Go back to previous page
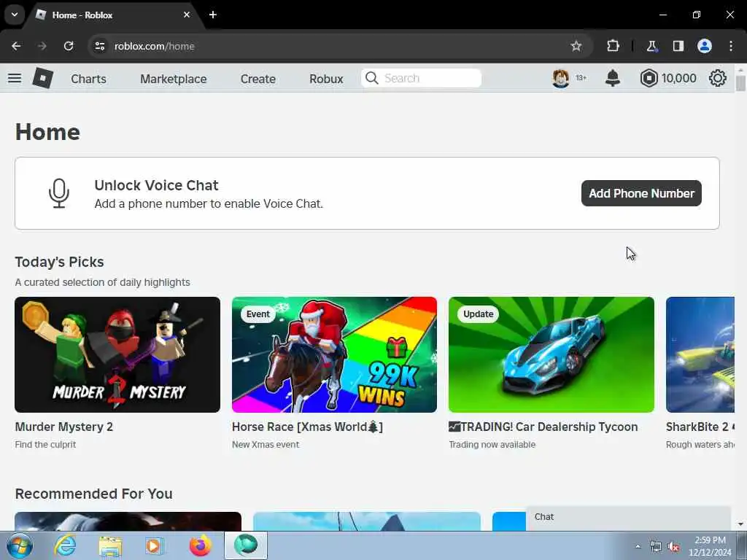747x560 pixels. pos(16,46)
